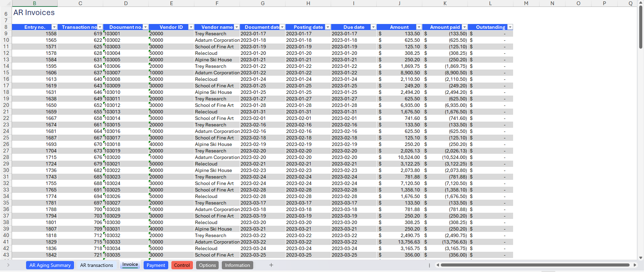Open the Amount column filter dropdown

click(x=419, y=27)
